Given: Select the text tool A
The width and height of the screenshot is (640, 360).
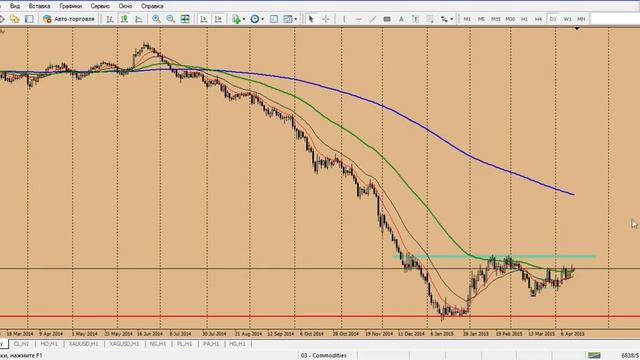Looking at the screenshot, I should pos(401,19).
